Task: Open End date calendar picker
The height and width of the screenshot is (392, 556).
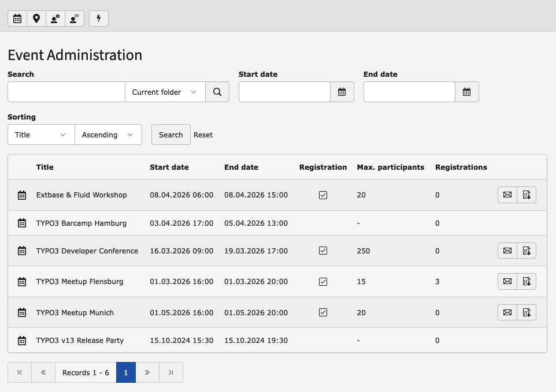Action: point(467,91)
